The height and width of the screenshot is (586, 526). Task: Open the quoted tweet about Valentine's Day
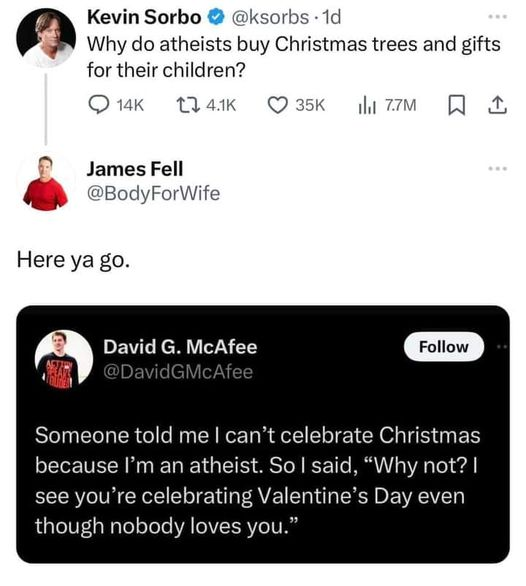pyautogui.click(x=263, y=434)
